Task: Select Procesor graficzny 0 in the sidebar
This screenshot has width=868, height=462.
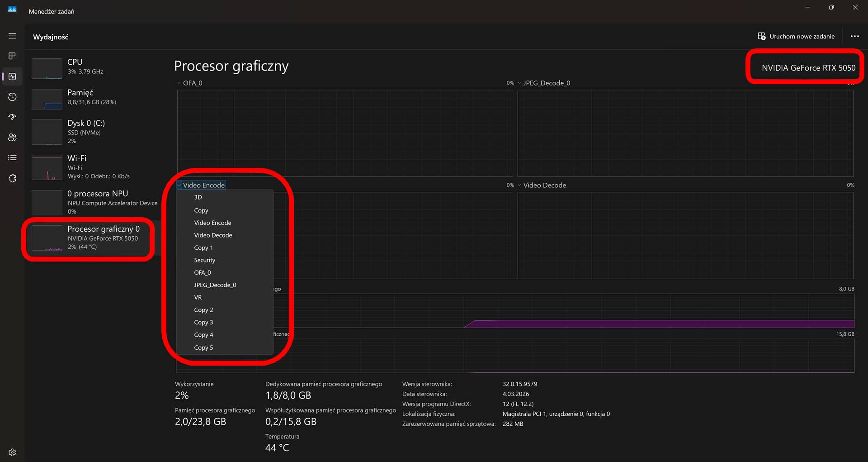Action: [x=93, y=238]
